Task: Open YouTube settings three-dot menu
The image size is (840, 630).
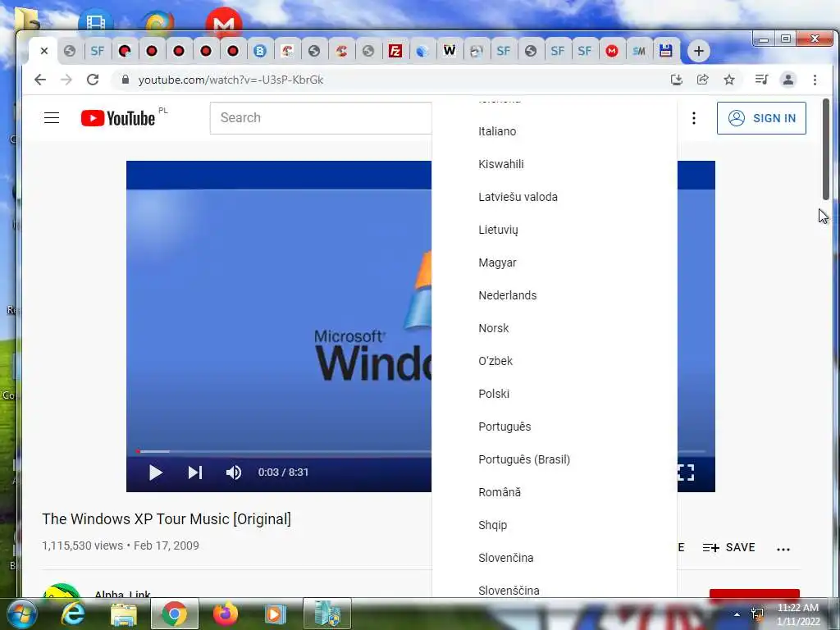Action: point(694,118)
